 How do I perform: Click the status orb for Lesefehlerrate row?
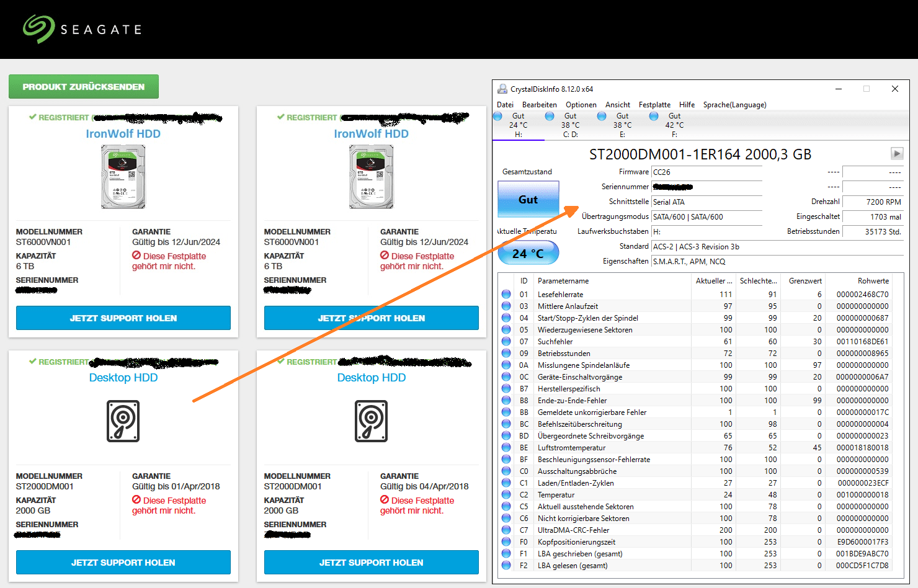click(x=506, y=295)
